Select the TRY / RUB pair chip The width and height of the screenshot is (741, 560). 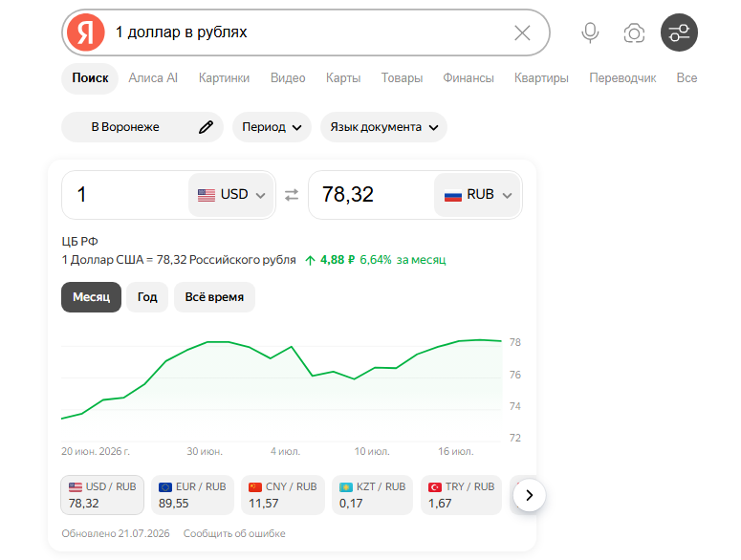coord(461,495)
